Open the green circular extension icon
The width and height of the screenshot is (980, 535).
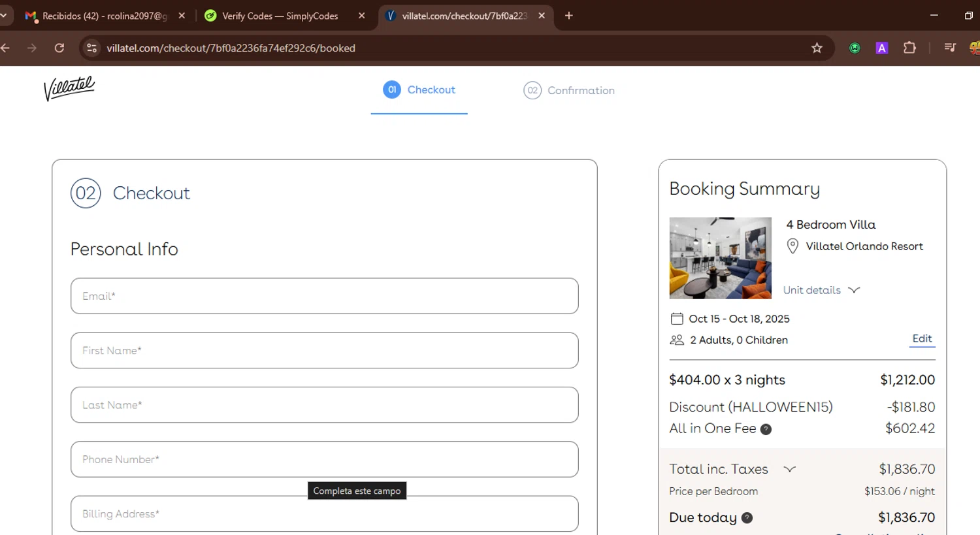pyautogui.click(x=855, y=48)
